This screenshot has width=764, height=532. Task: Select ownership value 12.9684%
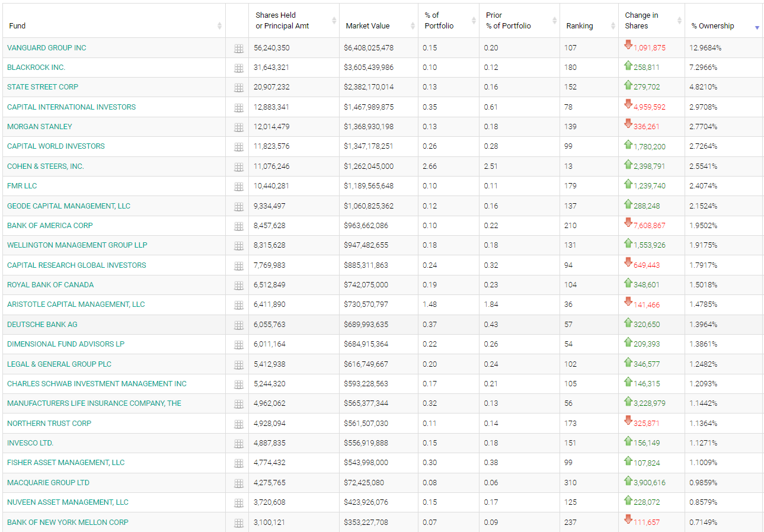pos(705,48)
